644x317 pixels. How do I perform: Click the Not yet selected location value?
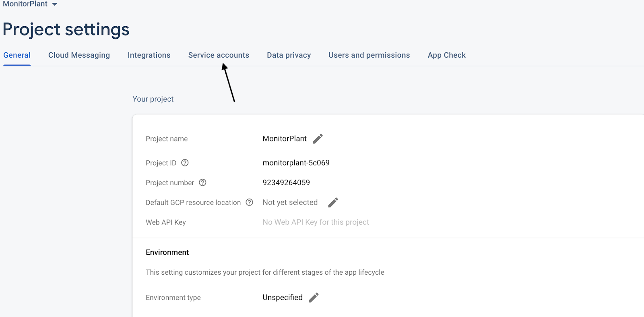[x=290, y=202]
